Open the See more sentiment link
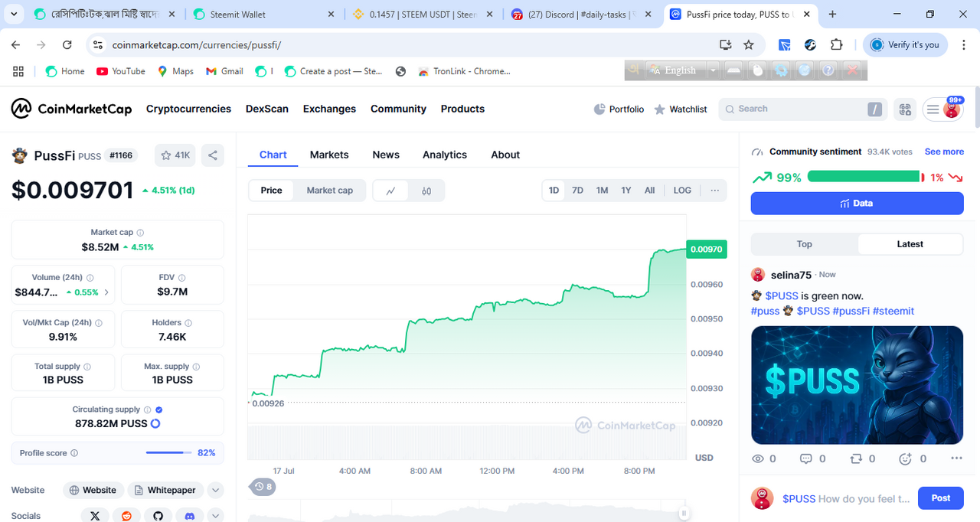 (944, 152)
